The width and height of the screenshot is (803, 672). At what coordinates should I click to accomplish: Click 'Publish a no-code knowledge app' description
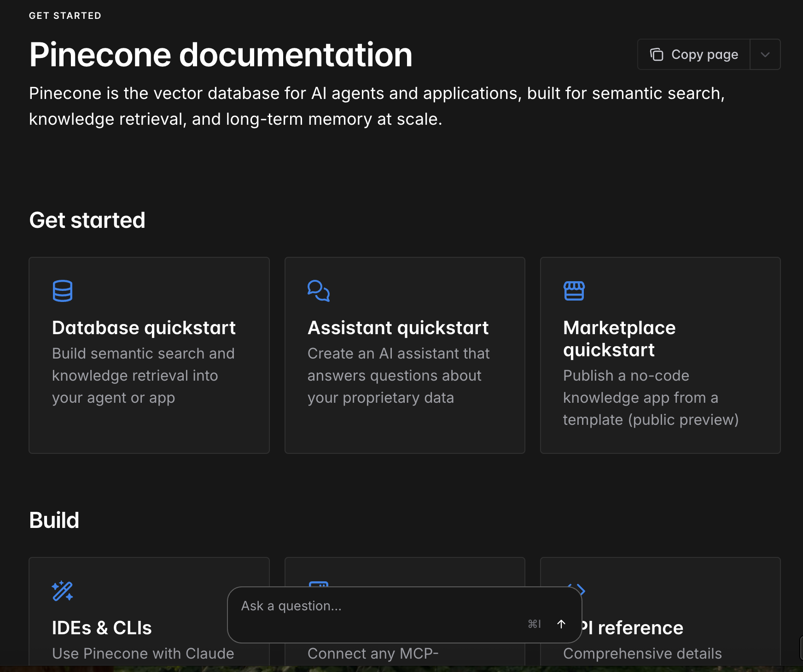pyautogui.click(x=651, y=398)
